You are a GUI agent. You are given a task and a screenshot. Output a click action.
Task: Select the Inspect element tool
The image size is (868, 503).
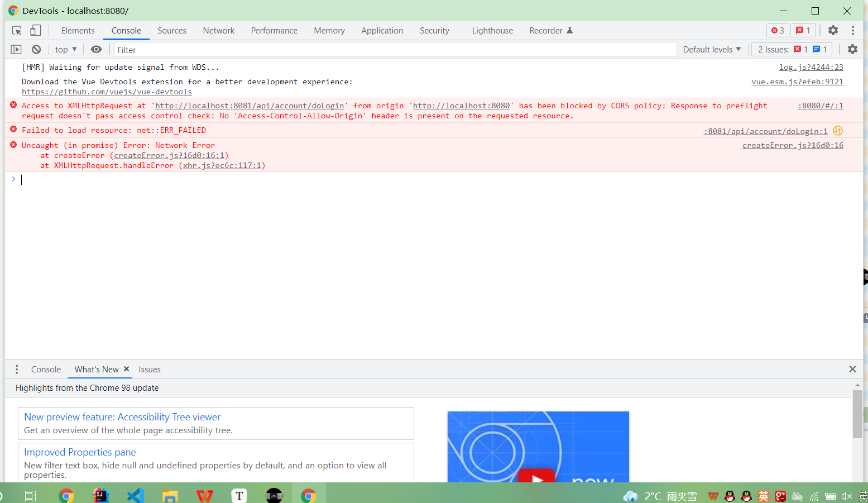(17, 30)
